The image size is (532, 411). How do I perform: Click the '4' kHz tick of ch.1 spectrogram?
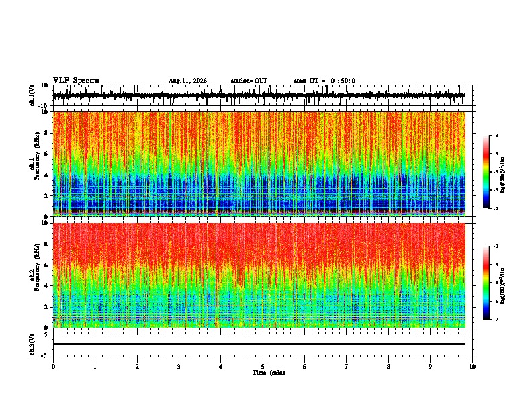[46, 175]
